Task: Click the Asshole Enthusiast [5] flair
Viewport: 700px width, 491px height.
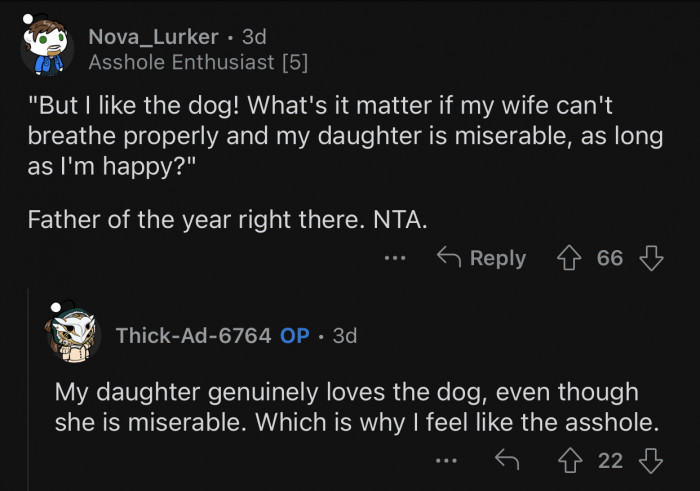Action: (x=198, y=62)
